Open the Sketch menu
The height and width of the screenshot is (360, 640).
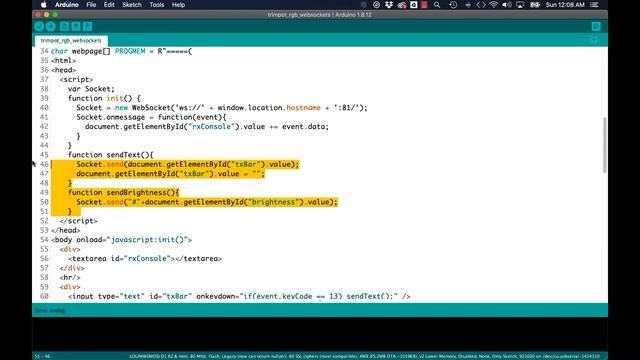point(132,5)
